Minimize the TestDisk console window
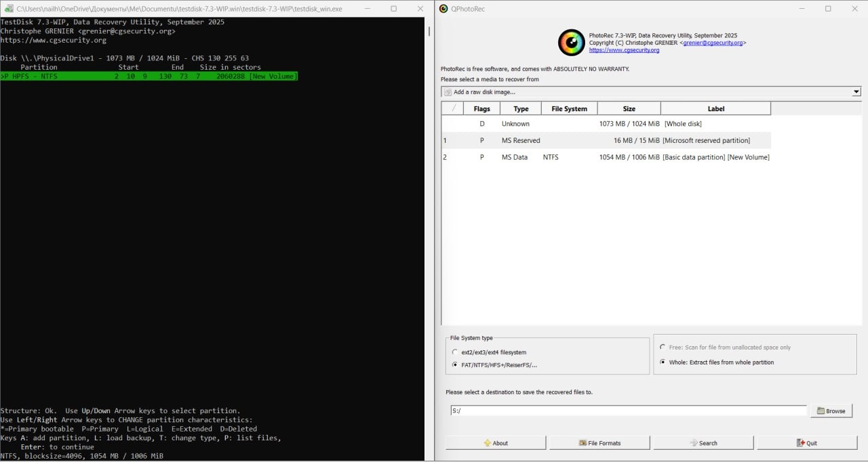Viewport: 868px width, 462px height. pos(368,9)
